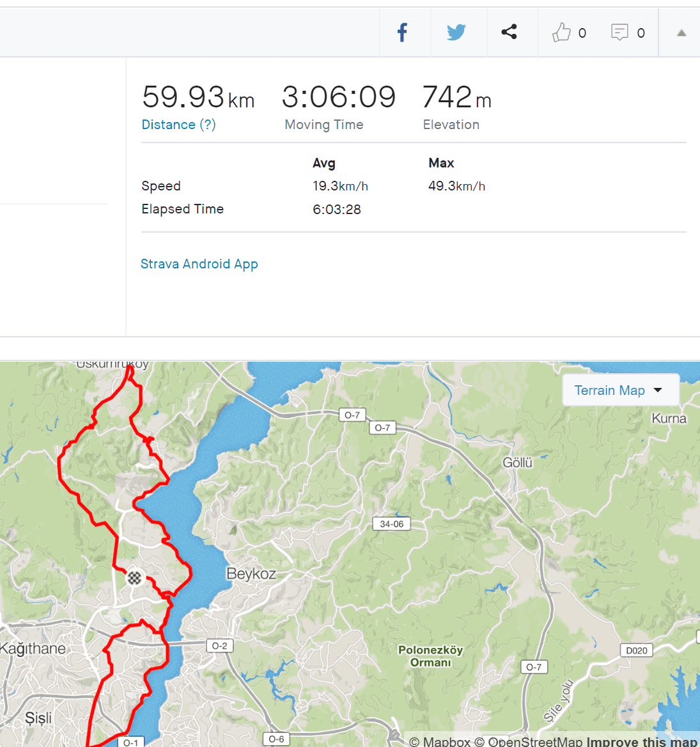
Task: Open comments via speech bubble icon
Action: coord(619,33)
